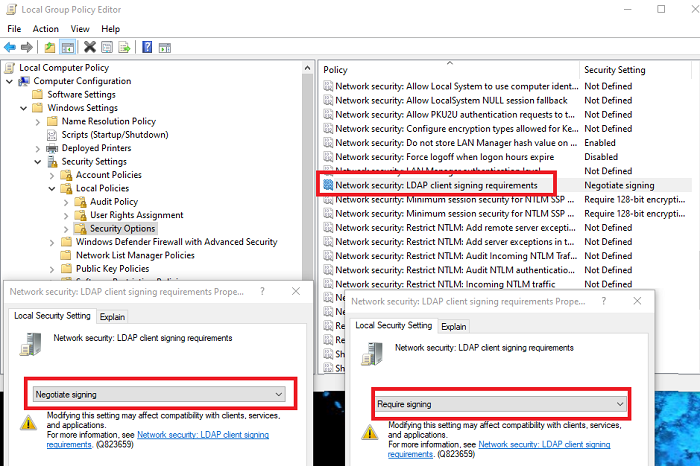Viewport: 700px width, 466px height.
Task: Sort by the Security Setting column header
Action: [636, 70]
